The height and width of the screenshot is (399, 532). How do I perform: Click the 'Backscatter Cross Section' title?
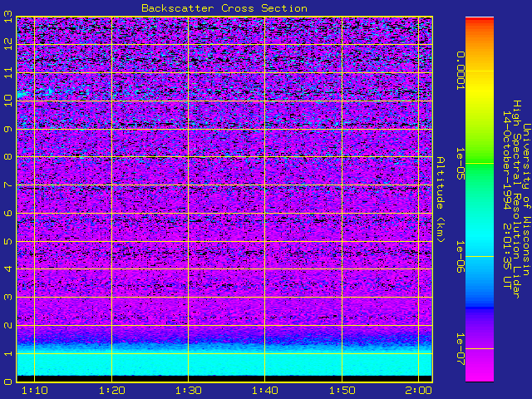pyautogui.click(x=224, y=8)
